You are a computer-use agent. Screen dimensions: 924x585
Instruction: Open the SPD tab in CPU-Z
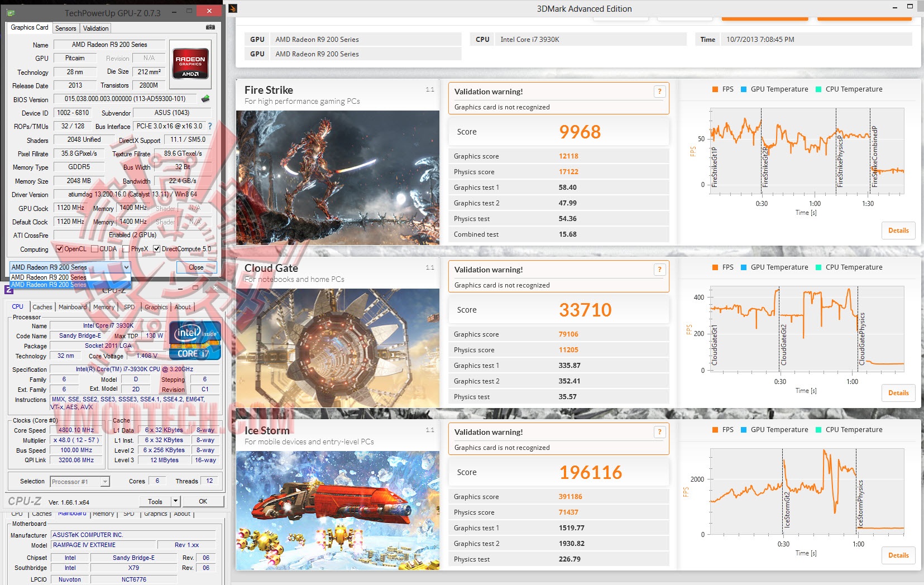(x=129, y=307)
